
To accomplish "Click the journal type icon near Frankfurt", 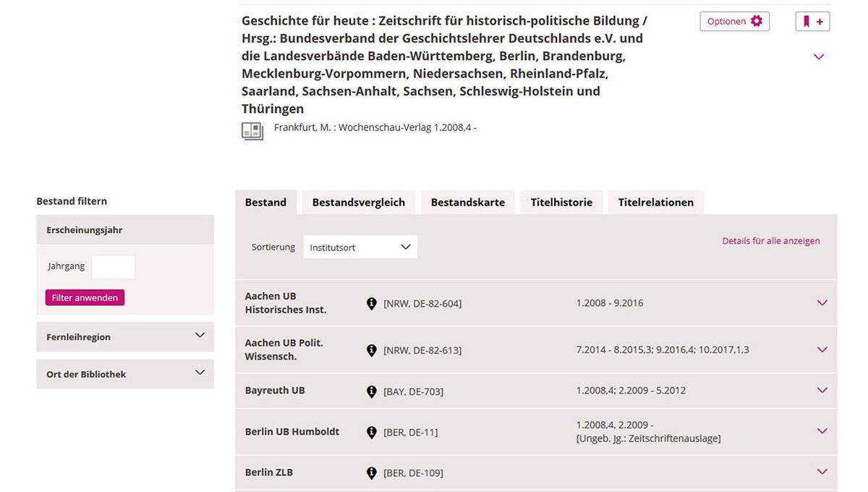I will click(252, 131).
